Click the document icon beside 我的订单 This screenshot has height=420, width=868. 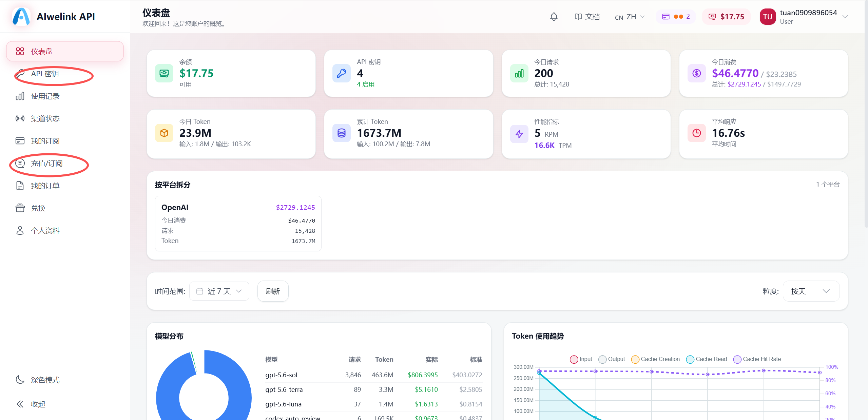pos(20,186)
